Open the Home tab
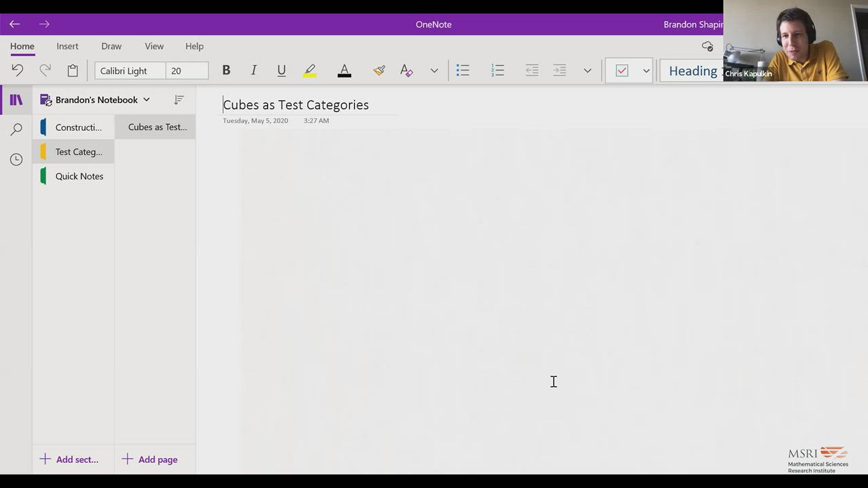This screenshot has height=488, width=868. coord(22,46)
